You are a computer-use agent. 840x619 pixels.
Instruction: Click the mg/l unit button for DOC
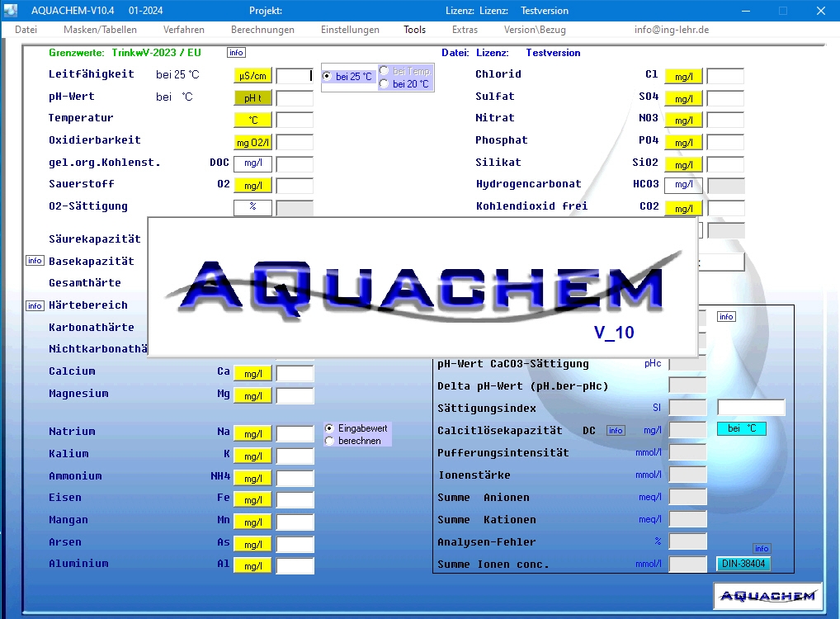point(252,163)
